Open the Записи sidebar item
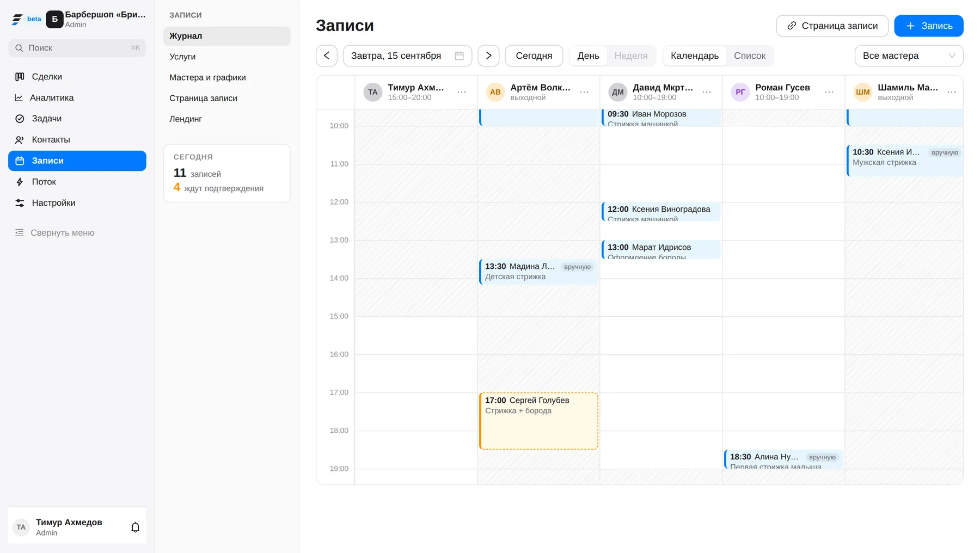 (77, 161)
